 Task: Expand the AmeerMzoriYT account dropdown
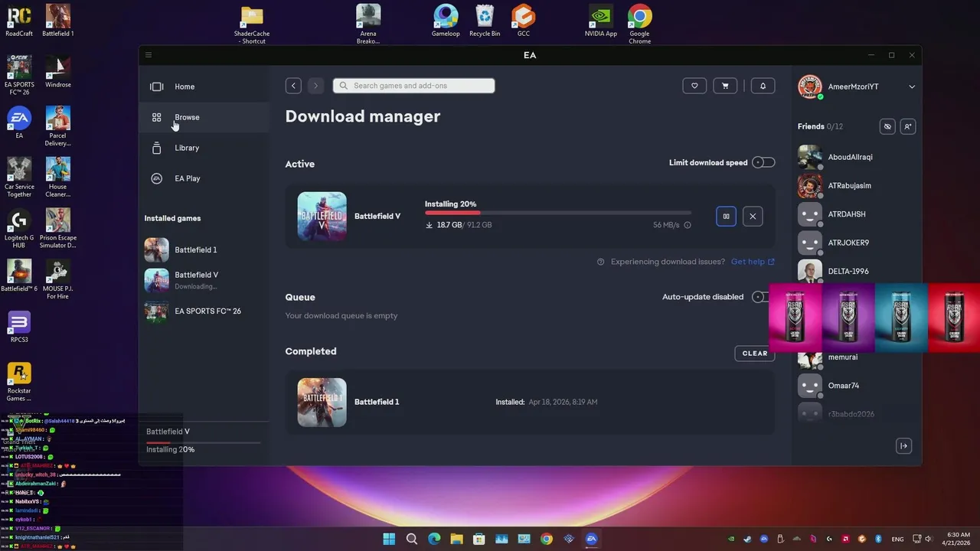coord(911,86)
